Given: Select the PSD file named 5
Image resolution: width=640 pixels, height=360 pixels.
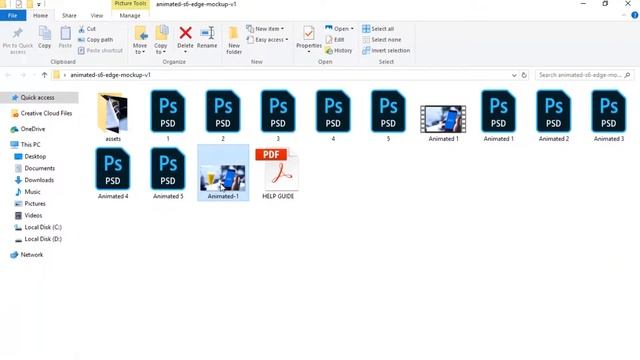Looking at the screenshot, I should 388,116.
